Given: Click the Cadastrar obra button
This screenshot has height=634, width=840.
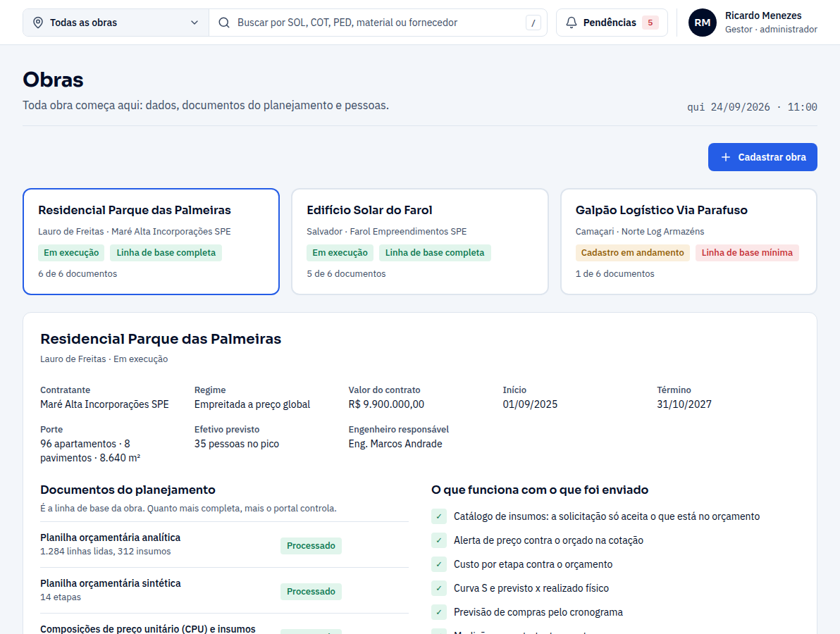Looking at the screenshot, I should tap(762, 157).
